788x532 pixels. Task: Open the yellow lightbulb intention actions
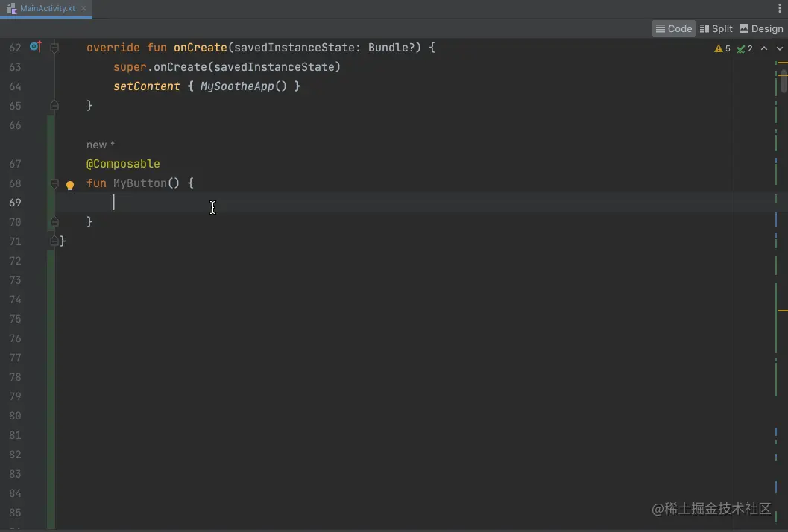point(70,186)
